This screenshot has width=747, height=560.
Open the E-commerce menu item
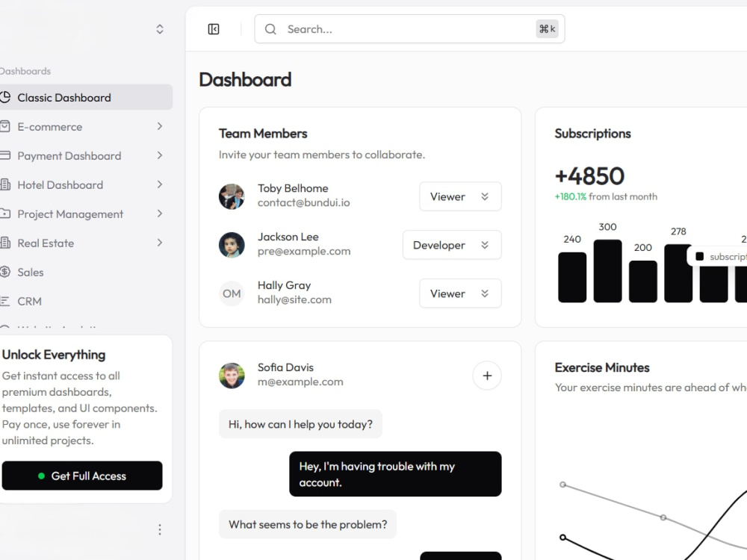click(85, 127)
